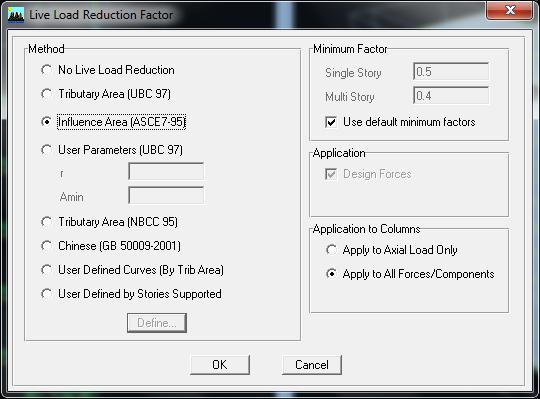Click the Amin parameter input field
This screenshot has height=399, width=540.
click(x=166, y=195)
